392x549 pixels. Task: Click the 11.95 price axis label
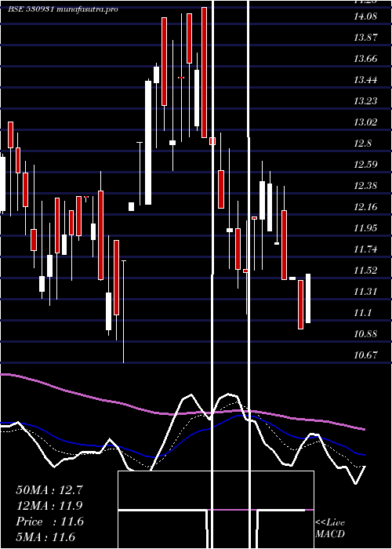(366, 228)
